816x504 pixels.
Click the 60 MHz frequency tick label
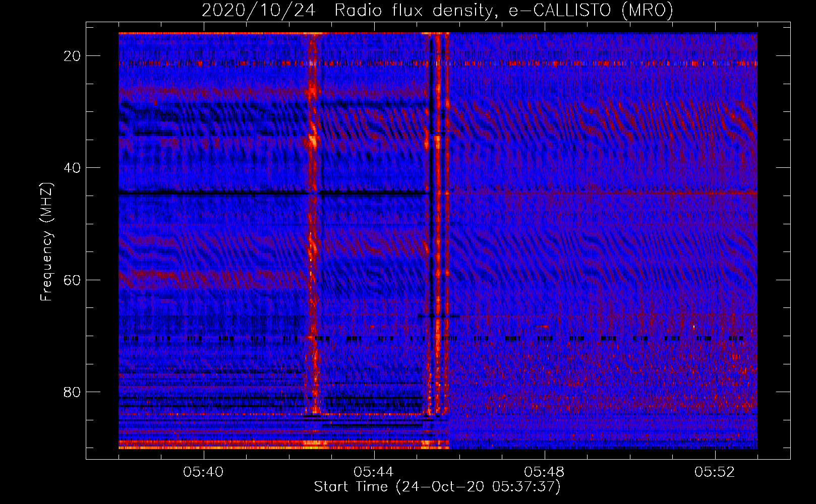(72, 280)
